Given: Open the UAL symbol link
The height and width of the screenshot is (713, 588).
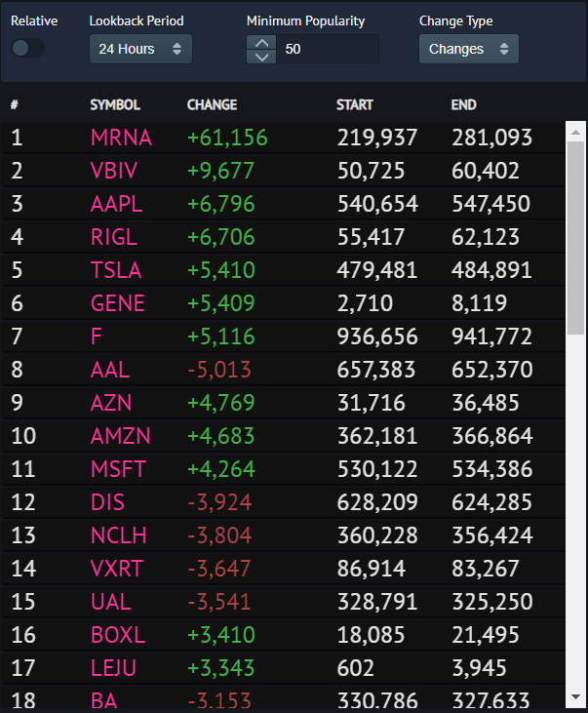Looking at the screenshot, I should (111, 603).
